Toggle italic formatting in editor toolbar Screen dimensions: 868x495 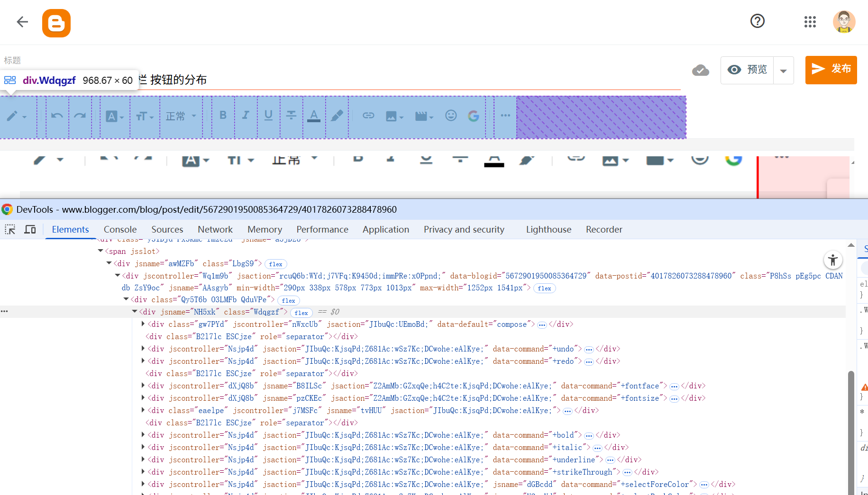click(x=246, y=116)
